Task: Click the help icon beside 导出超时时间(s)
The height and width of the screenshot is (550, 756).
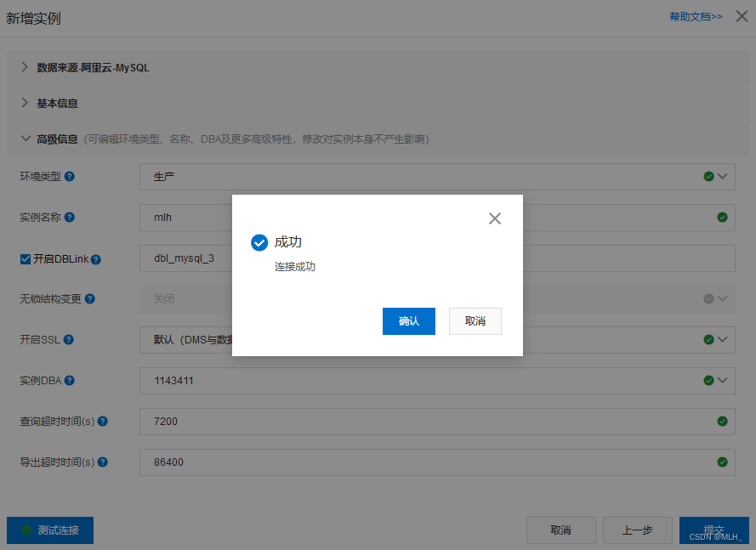Action: pyautogui.click(x=103, y=462)
